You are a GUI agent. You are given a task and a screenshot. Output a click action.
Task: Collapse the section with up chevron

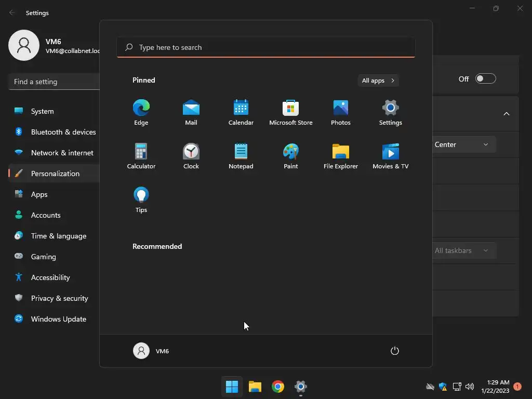pyautogui.click(x=506, y=114)
